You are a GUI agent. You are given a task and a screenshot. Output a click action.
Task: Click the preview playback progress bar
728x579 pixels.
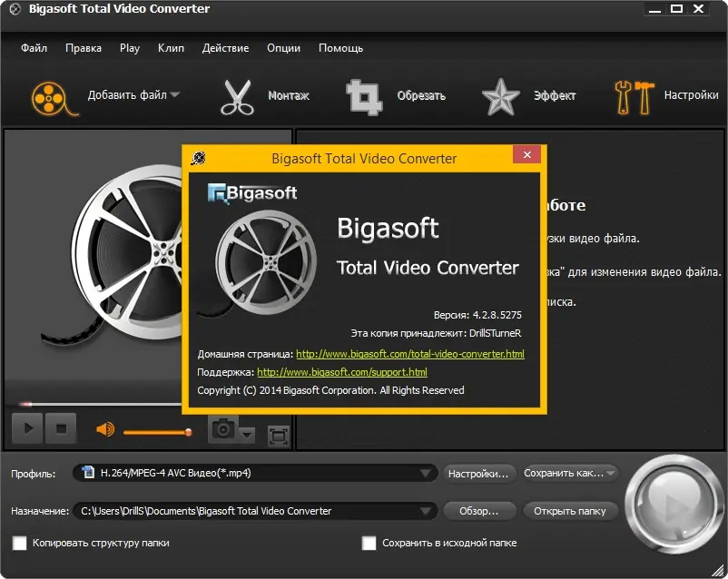pos(100,404)
